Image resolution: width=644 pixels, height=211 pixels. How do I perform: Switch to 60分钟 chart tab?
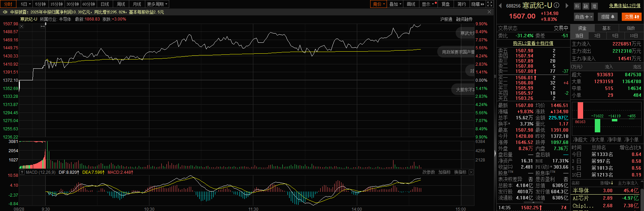pyautogui.click(x=89, y=4)
